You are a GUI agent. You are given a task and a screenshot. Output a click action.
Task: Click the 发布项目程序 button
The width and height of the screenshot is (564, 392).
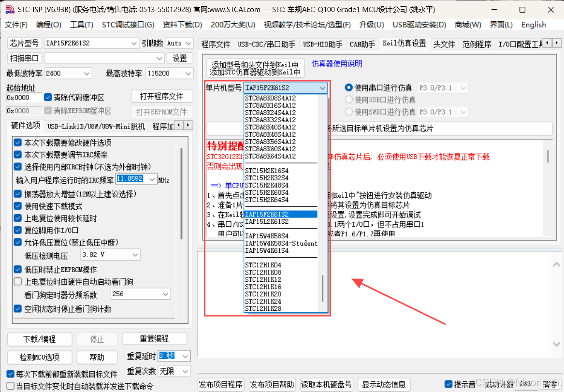coord(221,384)
